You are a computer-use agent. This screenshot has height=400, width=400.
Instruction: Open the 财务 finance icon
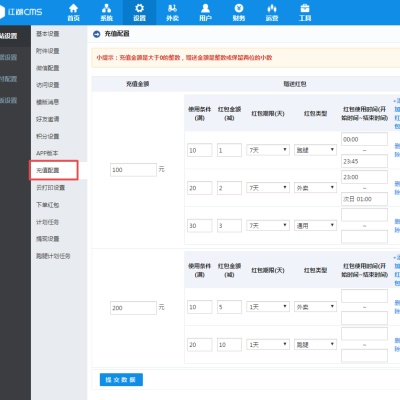click(x=239, y=12)
